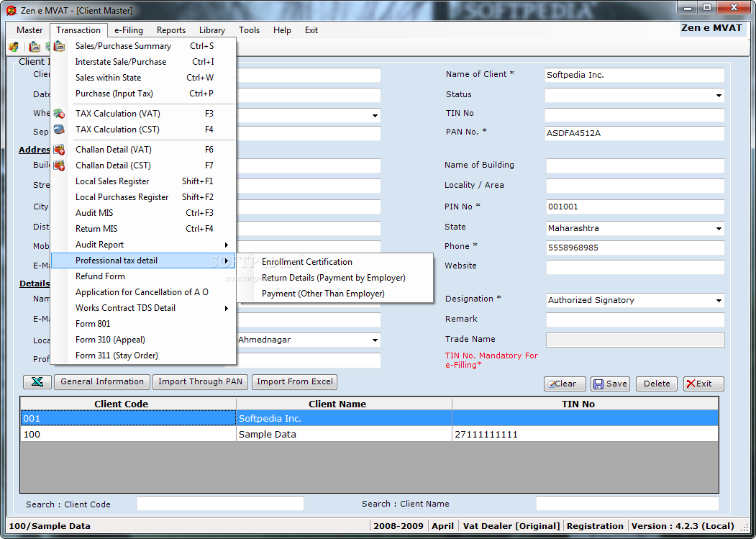Viewport: 756px width, 539px height.
Task: Open the Master menu
Action: click(29, 30)
